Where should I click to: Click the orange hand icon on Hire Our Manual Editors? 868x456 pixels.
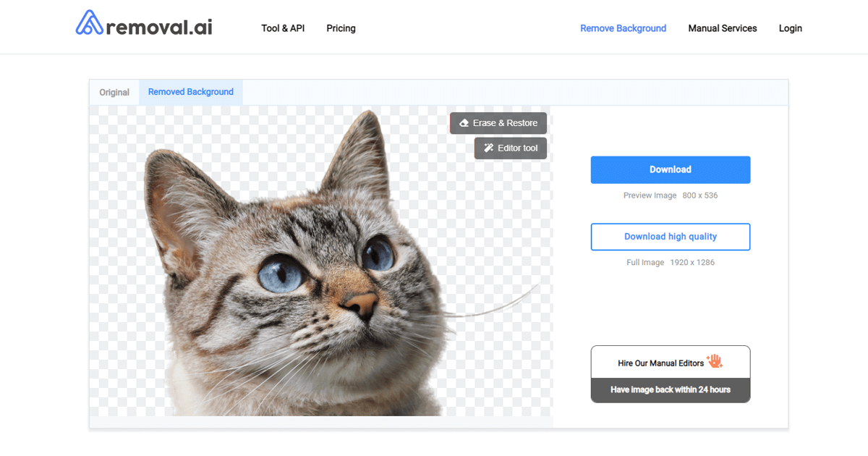coord(715,361)
